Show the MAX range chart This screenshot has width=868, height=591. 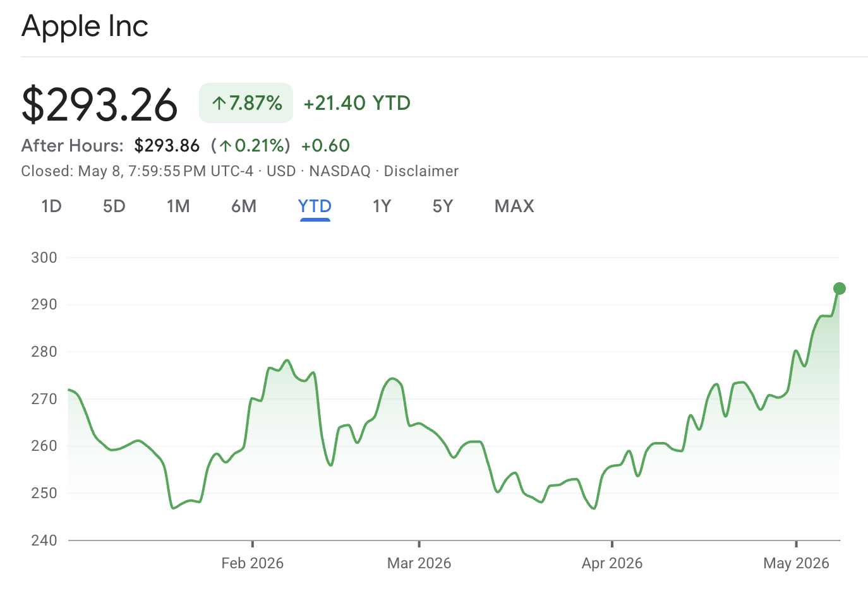(514, 206)
